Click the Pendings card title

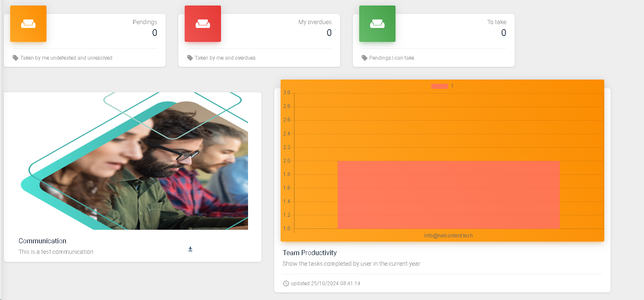145,22
